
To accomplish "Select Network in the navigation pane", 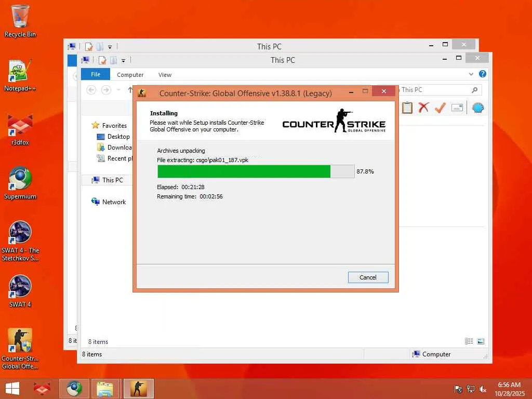I will point(109,202).
